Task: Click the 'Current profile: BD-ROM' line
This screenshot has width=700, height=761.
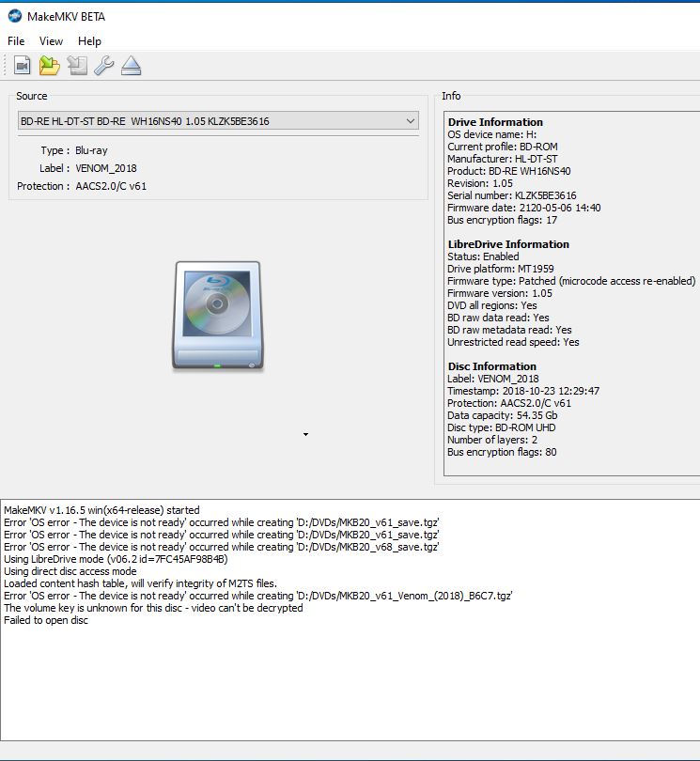Action: (x=503, y=147)
